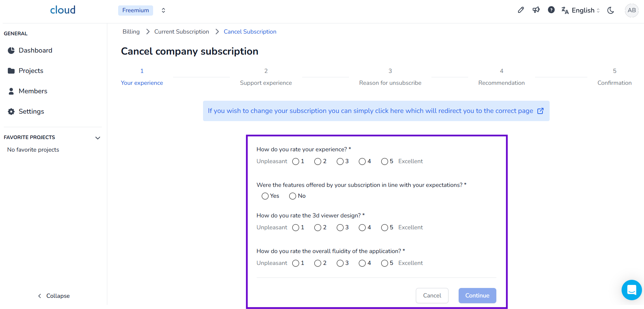644x309 pixels.
Task: Select Yes for features meeting expectations
Action: point(265,196)
